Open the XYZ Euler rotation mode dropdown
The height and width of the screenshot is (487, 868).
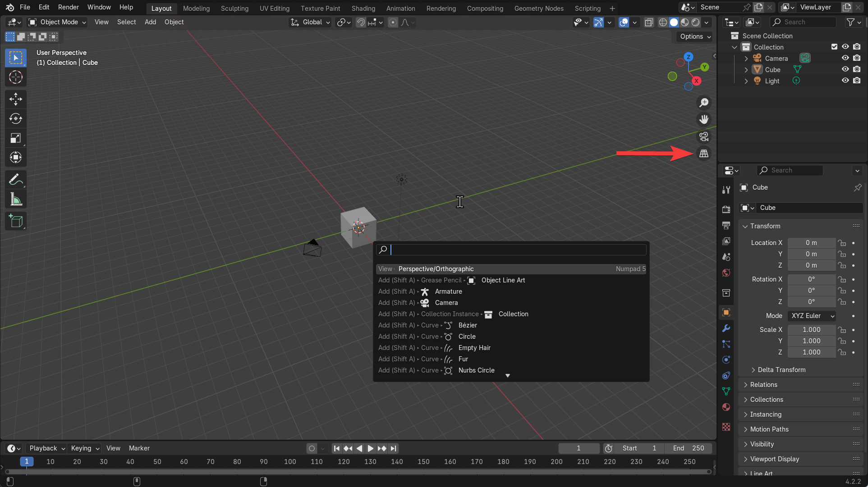[x=811, y=316]
